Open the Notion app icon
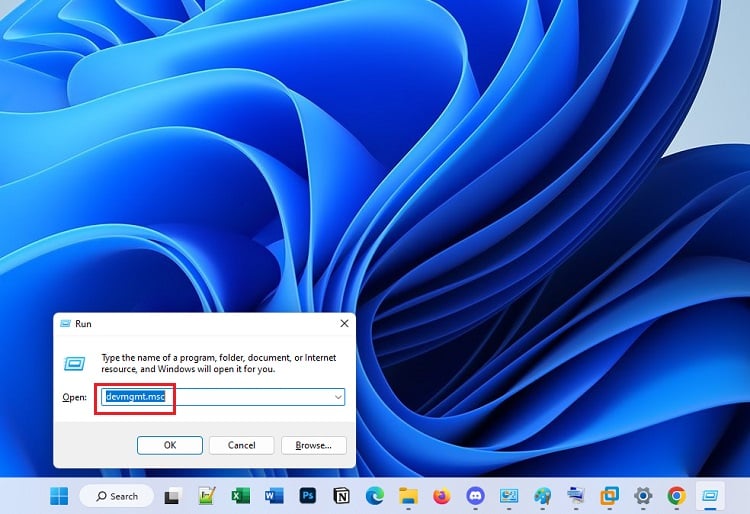Image resolution: width=750 pixels, height=514 pixels. (341, 496)
